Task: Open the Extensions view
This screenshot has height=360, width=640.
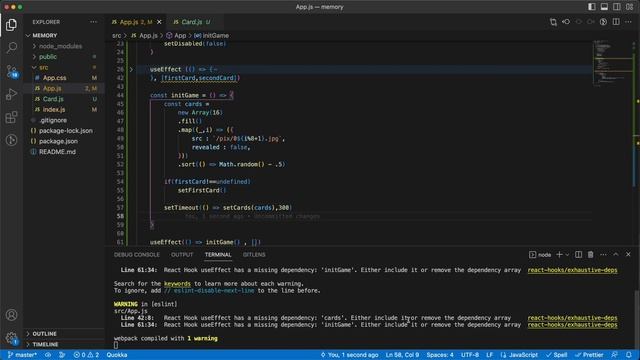Action: point(11,117)
